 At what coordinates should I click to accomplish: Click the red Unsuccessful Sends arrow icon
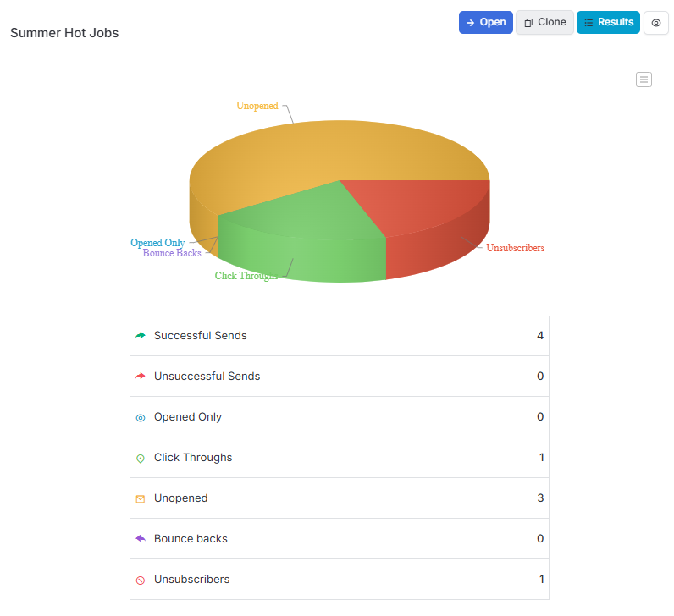[141, 377]
